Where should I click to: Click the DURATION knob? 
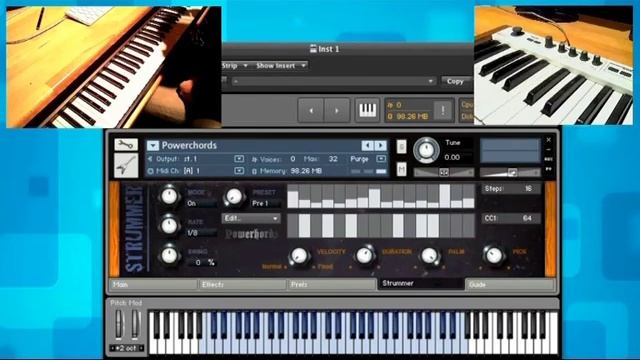[364, 256]
